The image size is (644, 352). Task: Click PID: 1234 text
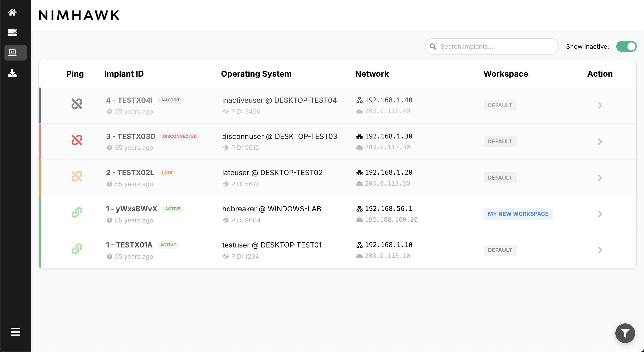245,256
